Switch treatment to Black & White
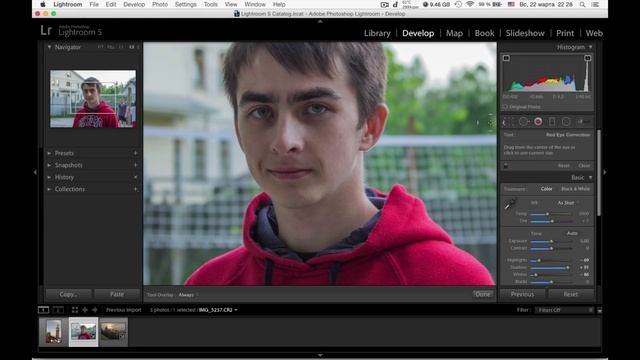640x360 pixels. (576, 189)
